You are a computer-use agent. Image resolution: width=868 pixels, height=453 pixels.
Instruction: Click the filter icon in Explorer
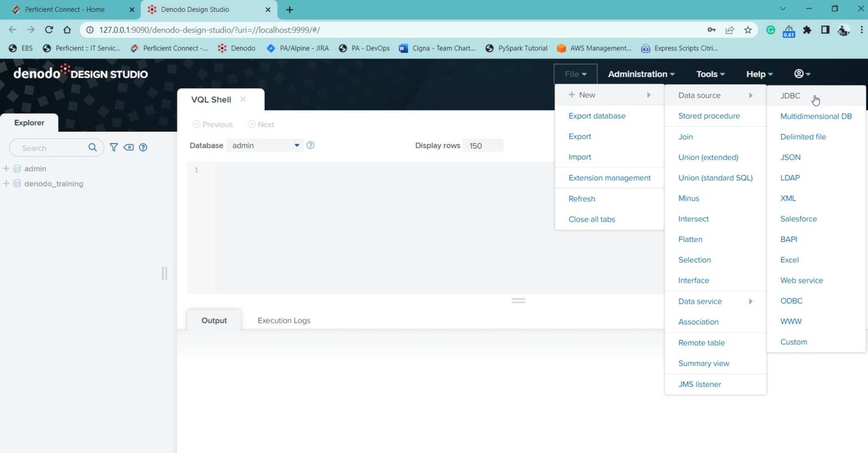(114, 148)
